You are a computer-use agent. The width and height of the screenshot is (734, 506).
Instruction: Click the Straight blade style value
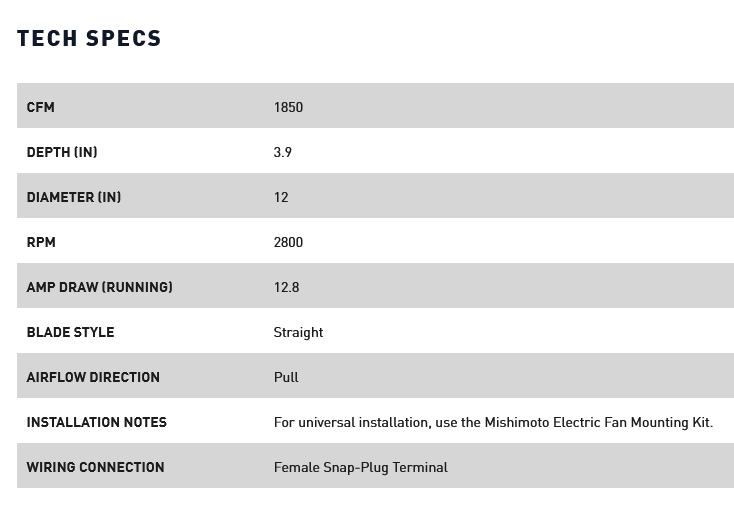(299, 332)
